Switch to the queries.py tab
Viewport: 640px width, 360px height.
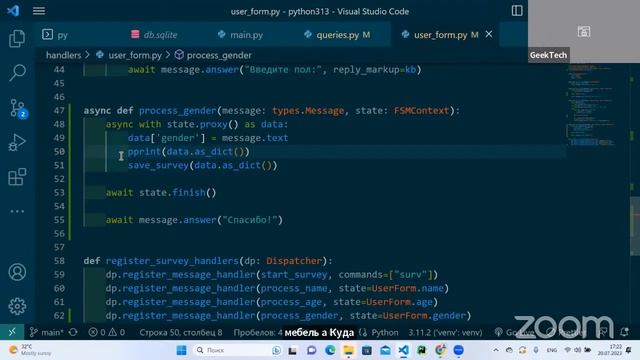337,35
